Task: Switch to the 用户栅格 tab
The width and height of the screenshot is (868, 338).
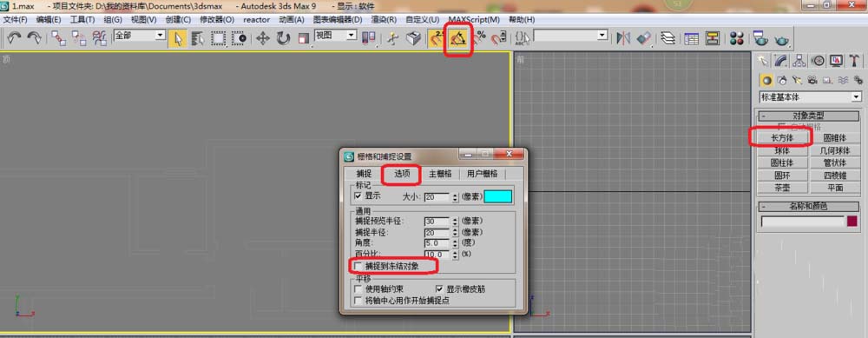Action: [482, 174]
